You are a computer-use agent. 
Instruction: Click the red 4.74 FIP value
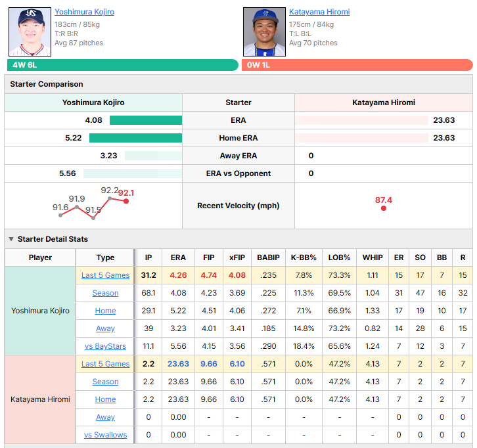click(209, 275)
